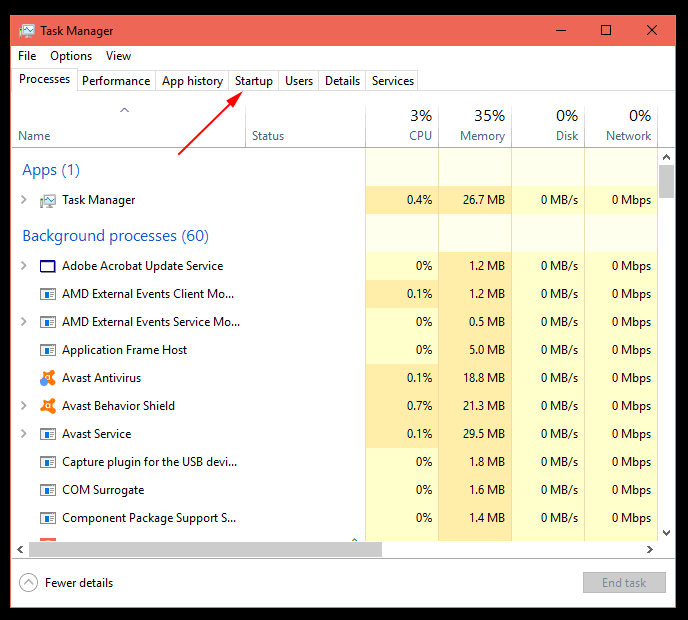Select the Background processes (60) header

point(115,236)
